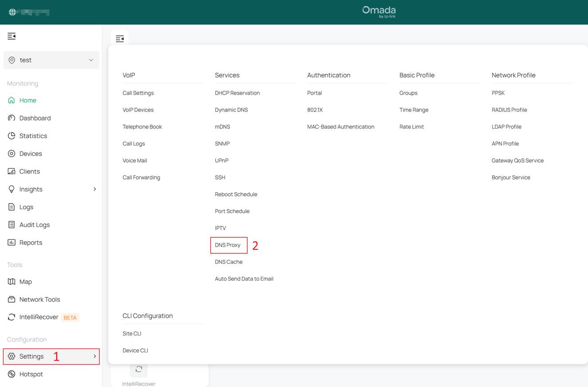The height and width of the screenshot is (387, 588).
Task: Click the globe icon in the header
Action: 12,12
